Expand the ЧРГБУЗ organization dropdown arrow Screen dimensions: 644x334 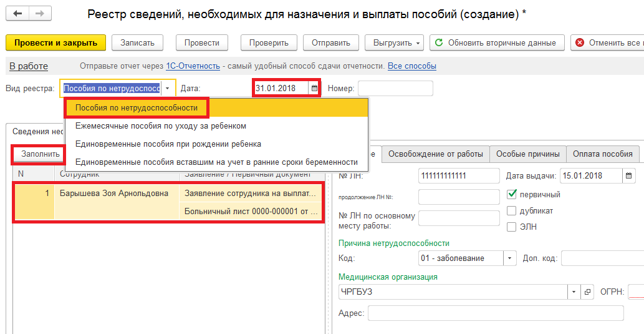pyautogui.click(x=574, y=292)
